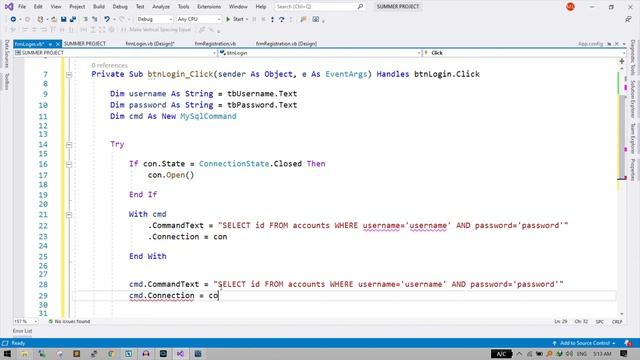Click the notifications icon in status bar
Viewport: 640px width, 360px height.
(628, 343)
